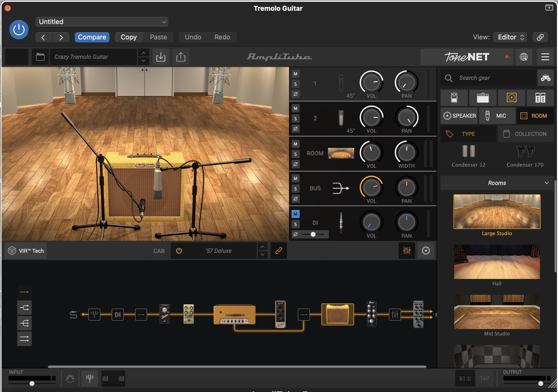This screenshot has width=558, height=392.
Task: Step the '57 Deluxe cab down
Action: tap(263, 255)
